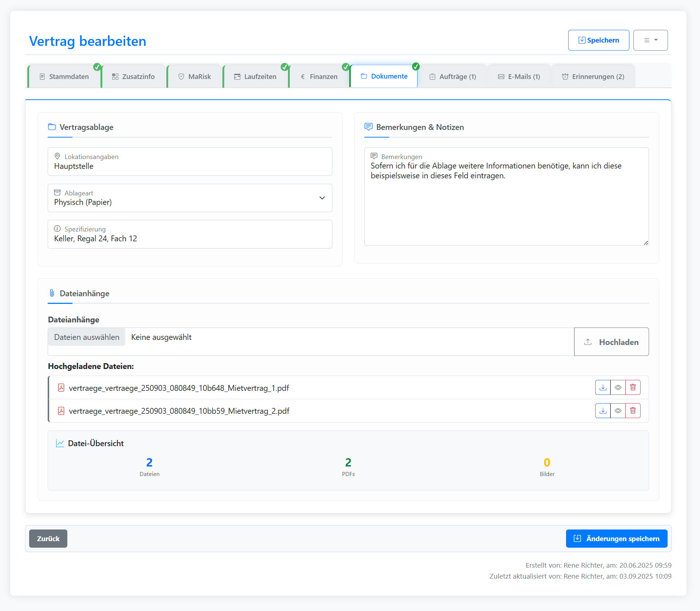
Task: Preview Mietvertrag_2.pdf with eye icon
Action: click(x=618, y=411)
